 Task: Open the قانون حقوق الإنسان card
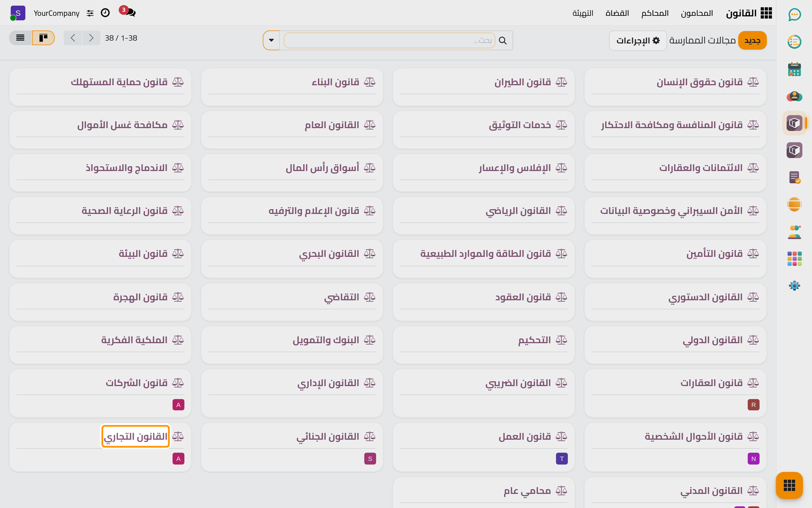(x=675, y=87)
